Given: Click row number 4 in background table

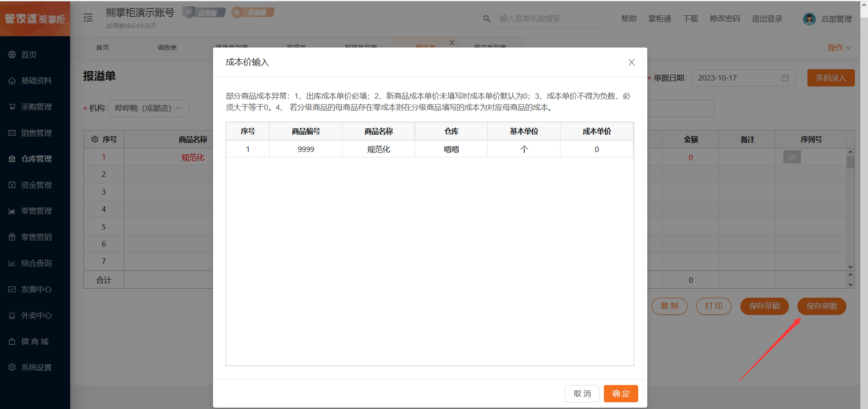Looking at the screenshot, I should coord(104,209).
